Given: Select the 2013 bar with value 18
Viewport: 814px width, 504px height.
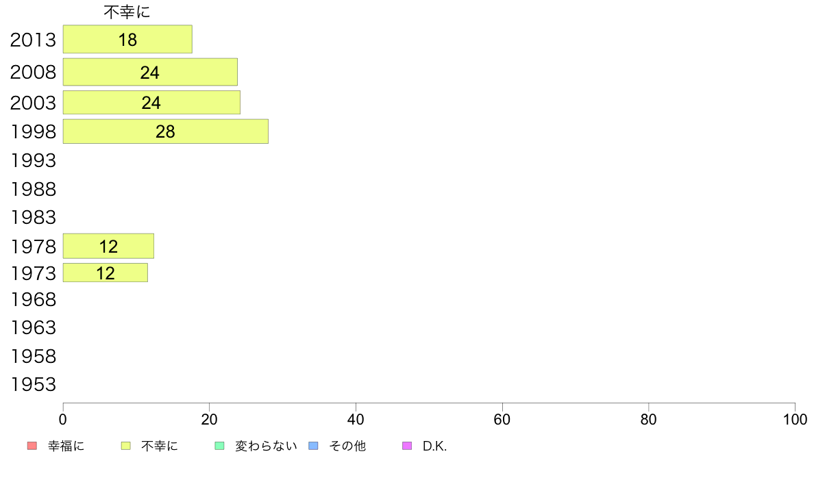Looking at the screenshot, I should (127, 39).
